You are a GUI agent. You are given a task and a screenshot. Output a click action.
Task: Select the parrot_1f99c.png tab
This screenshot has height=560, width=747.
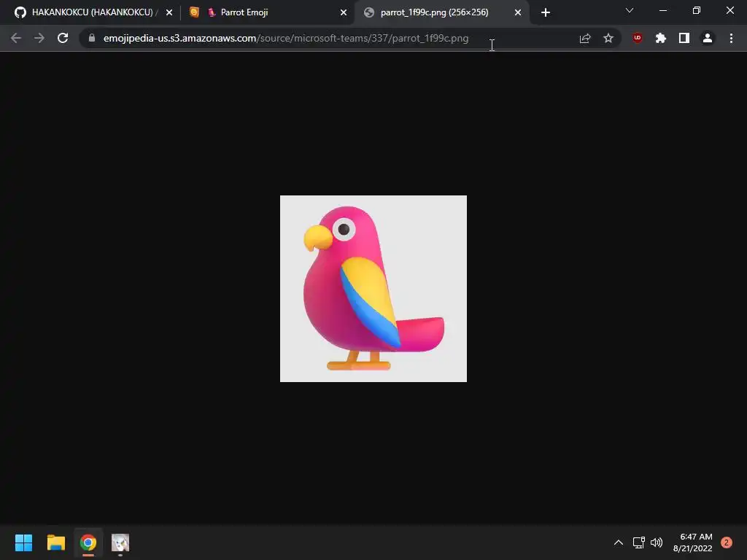(x=441, y=12)
